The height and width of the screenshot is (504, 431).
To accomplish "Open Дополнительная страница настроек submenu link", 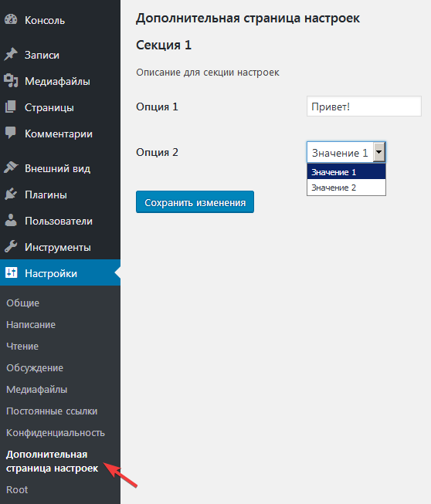I will coord(52,462).
